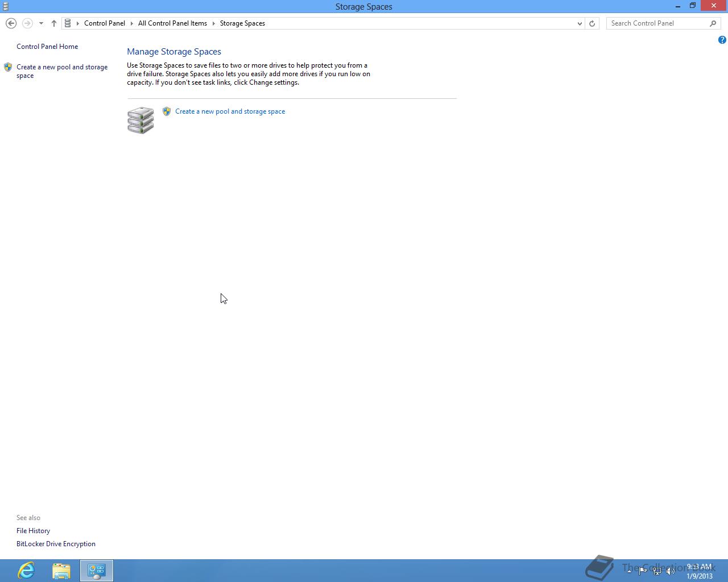Image resolution: width=728 pixels, height=582 pixels.
Task: Open File Explorer from the taskbar
Action: (x=61, y=571)
